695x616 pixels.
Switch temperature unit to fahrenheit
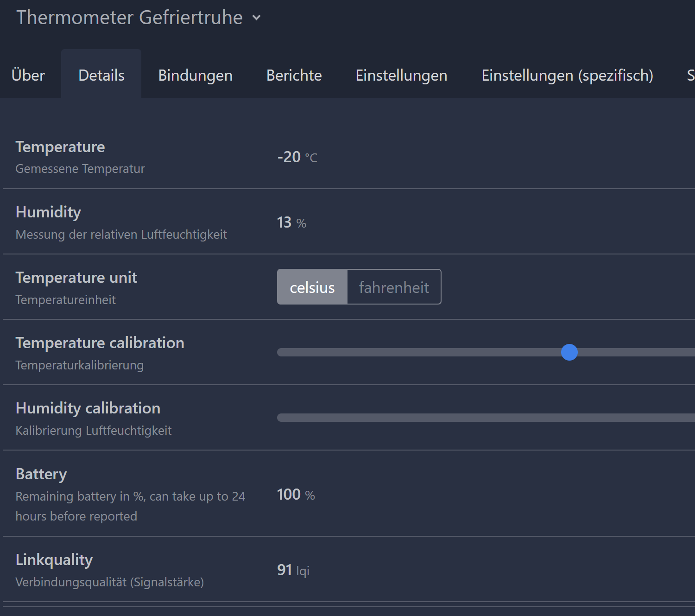(394, 287)
